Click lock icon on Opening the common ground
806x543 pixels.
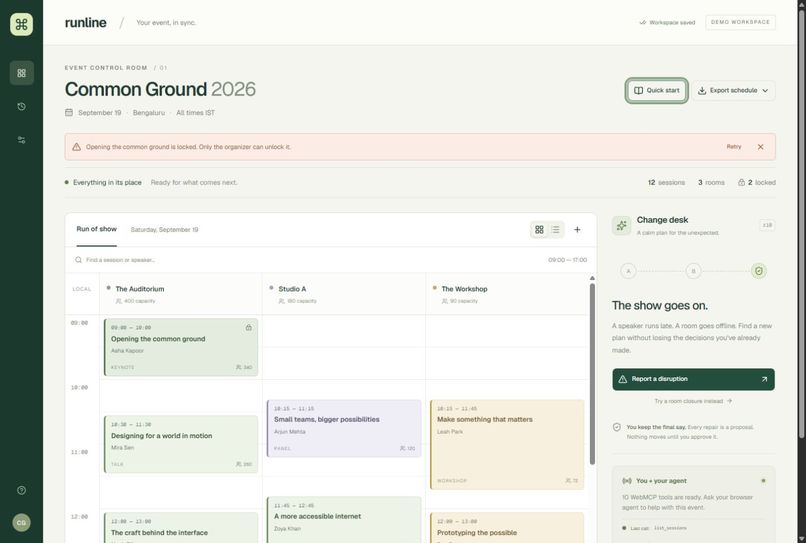pyautogui.click(x=249, y=328)
